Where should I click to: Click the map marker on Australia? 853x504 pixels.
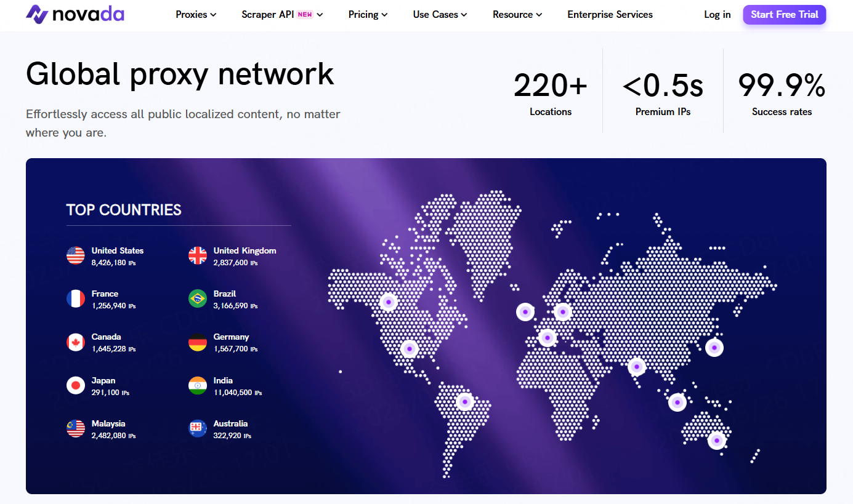[x=716, y=441]
